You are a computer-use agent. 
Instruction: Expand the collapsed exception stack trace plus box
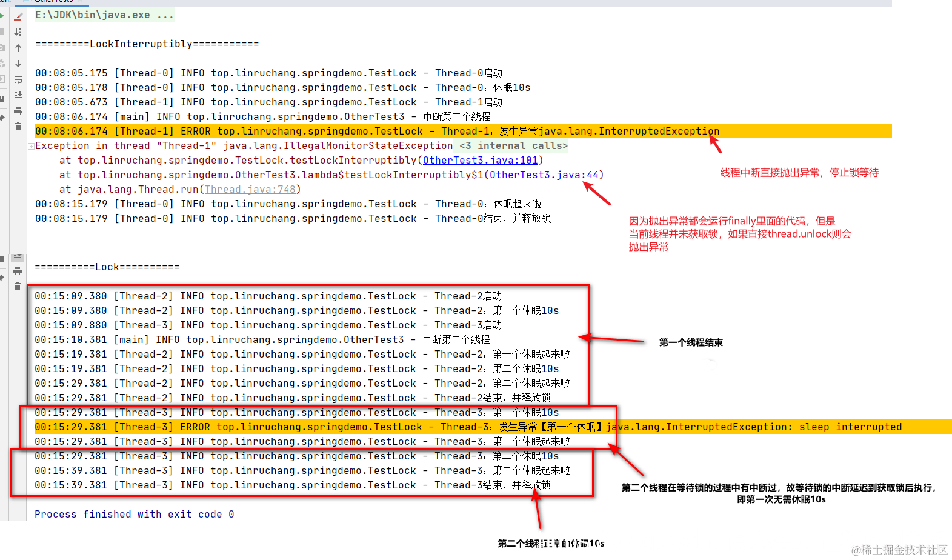coord(31,146)
